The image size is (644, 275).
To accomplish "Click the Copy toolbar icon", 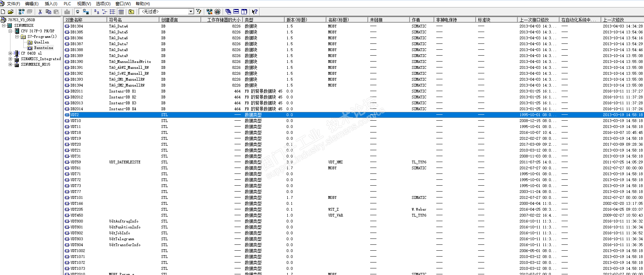I will pos(48,11).
